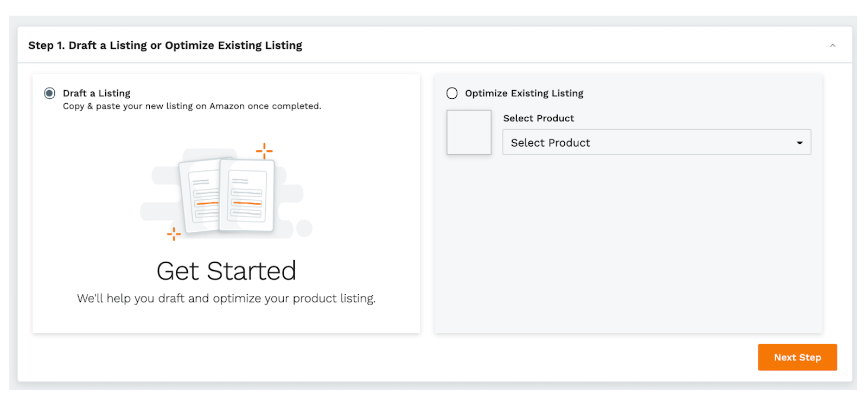The width and height of the screenshot is (868, 399).
Task: Click the 'Get Started' heading
Action: click(x=226, y=271)
